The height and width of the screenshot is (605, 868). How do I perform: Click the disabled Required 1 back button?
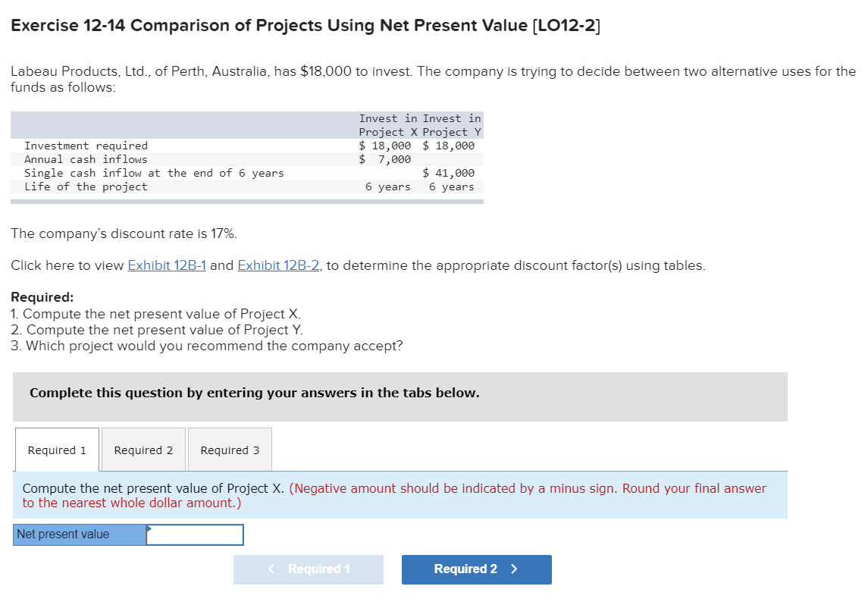coord(309,569)
